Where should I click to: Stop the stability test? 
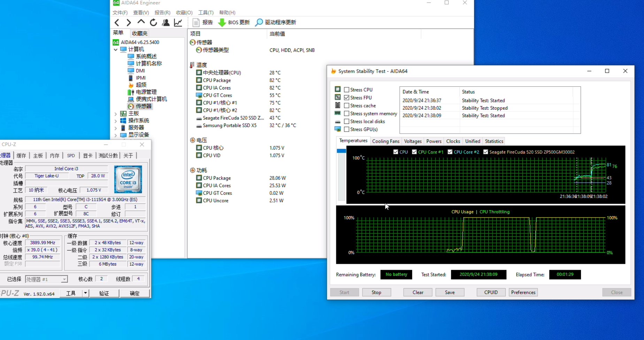point(376,292)
